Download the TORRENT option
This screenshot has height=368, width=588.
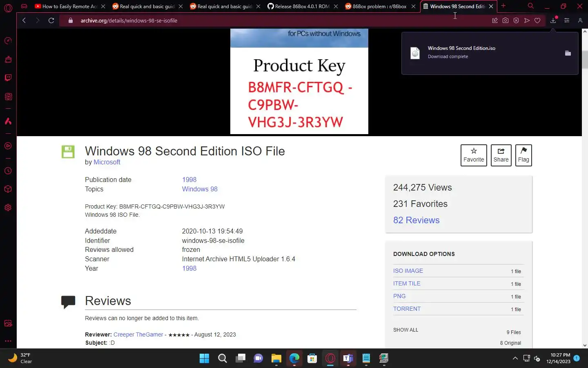pos(407,309)
